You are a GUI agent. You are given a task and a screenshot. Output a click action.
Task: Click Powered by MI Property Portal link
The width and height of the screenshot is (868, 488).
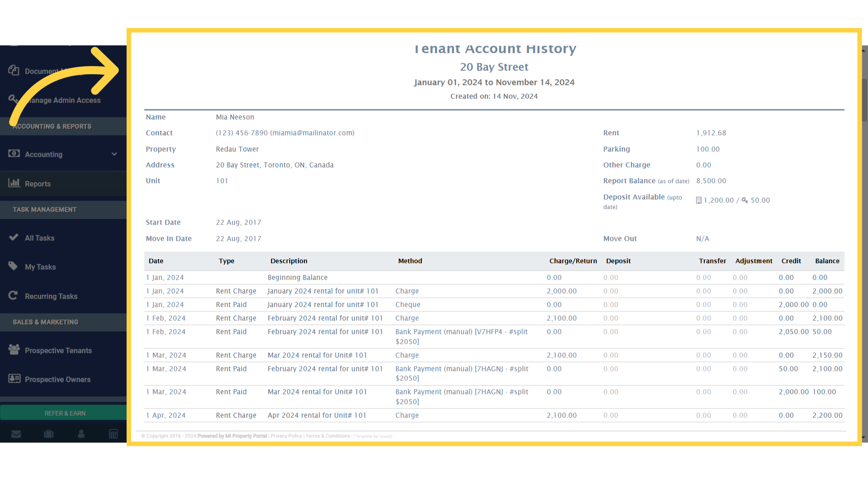pos(232,436)
